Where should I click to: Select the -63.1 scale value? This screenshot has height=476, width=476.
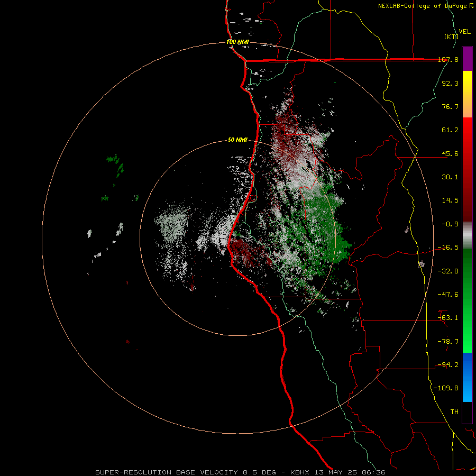(x=448, y=318)
